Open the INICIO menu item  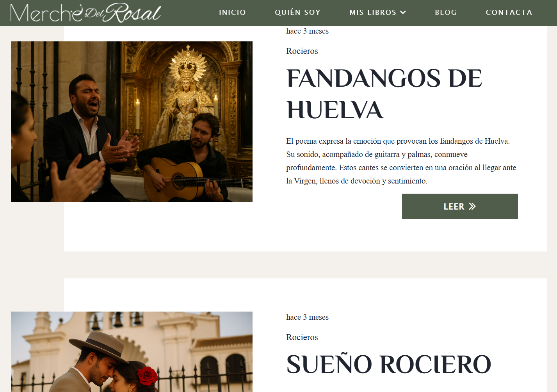coord(233,12)
